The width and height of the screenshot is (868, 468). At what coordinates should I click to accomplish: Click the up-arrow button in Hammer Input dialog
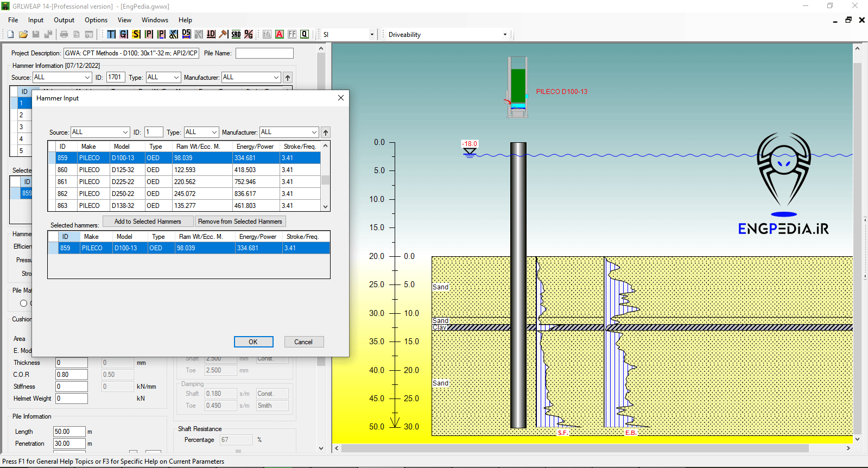(x=326, y=132)
